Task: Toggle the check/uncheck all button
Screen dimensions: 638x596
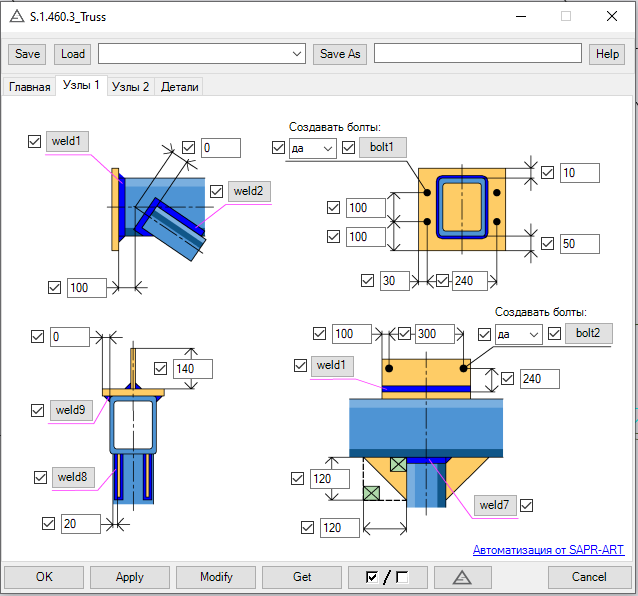Action: 387,577
